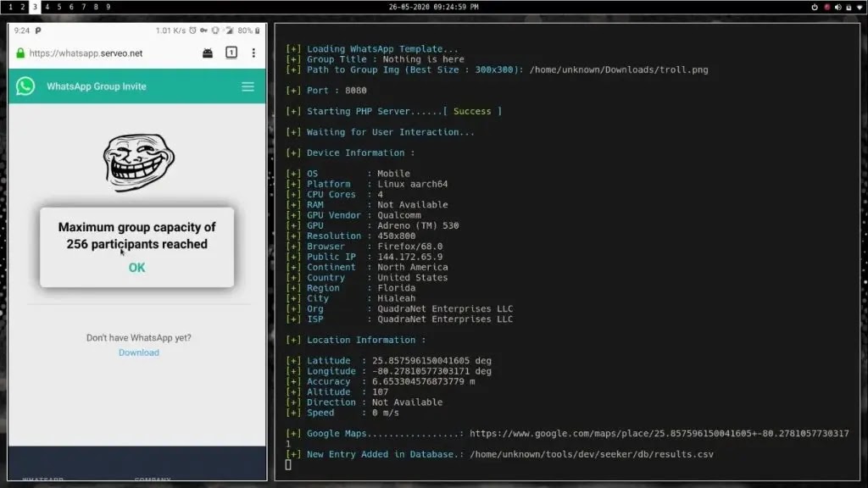Image resolution: width=868 pixels, height=488 pixels.
Task: Open the volume speaker icon
Action: pos(838,7)
